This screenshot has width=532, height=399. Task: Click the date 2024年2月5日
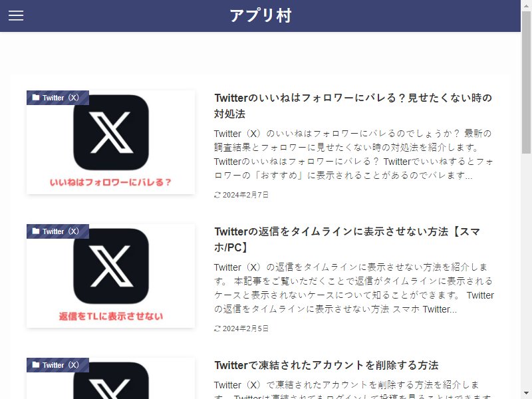click(x=245, y=329)
